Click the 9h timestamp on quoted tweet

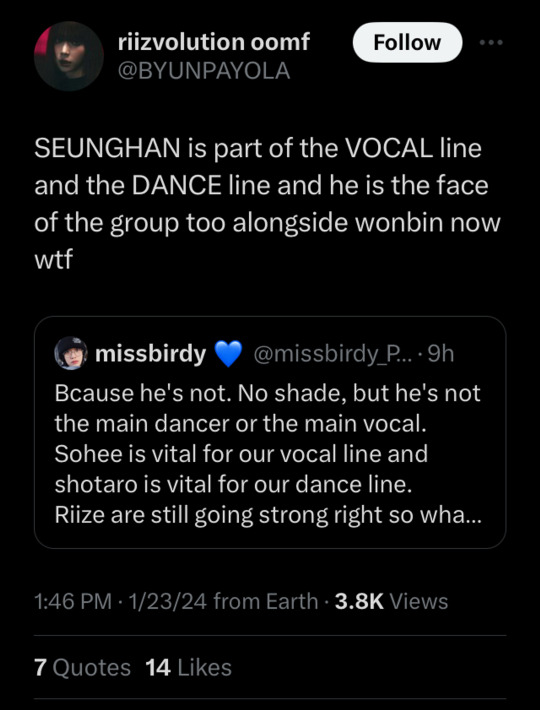(441, 354)
